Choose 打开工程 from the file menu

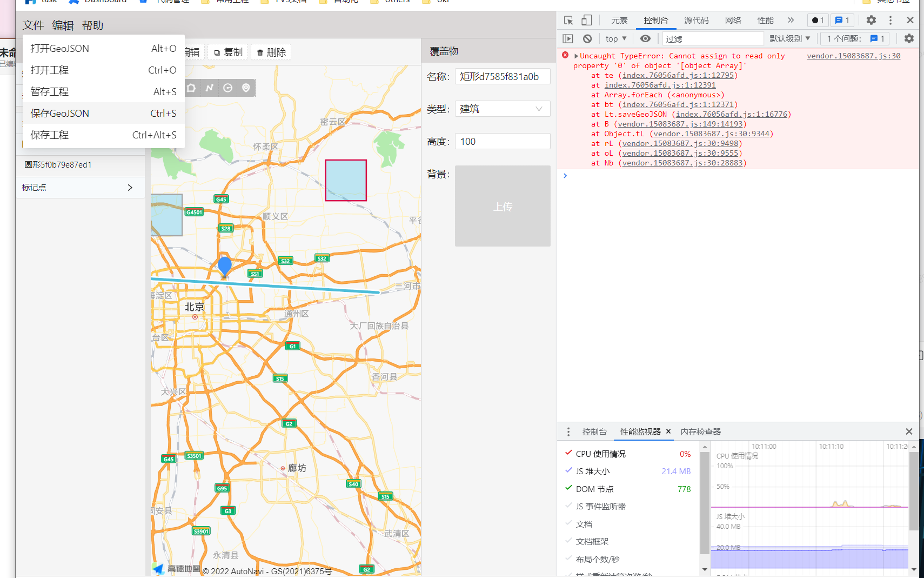[x=104, y=70]
